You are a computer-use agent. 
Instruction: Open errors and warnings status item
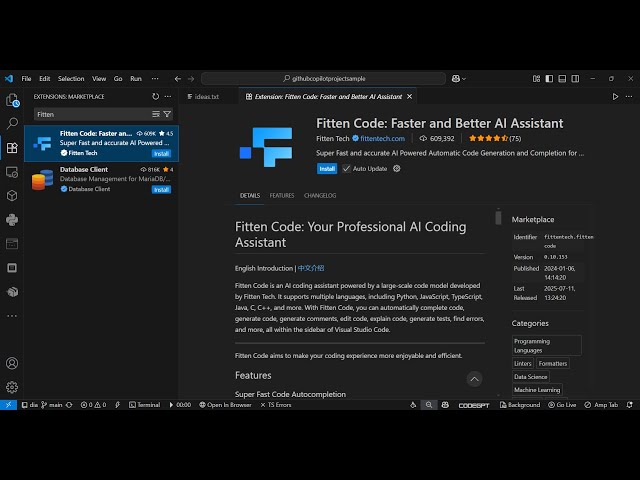click(93, 405)
